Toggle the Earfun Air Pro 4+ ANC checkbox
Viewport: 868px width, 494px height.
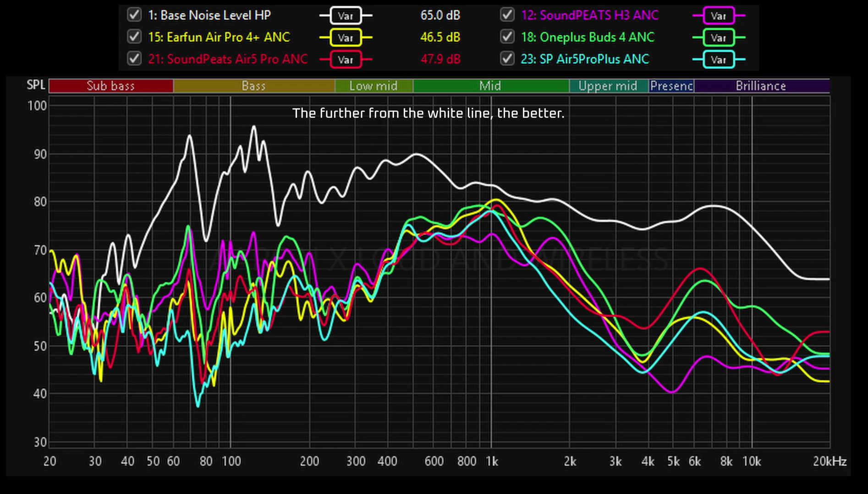click(134, 37)
